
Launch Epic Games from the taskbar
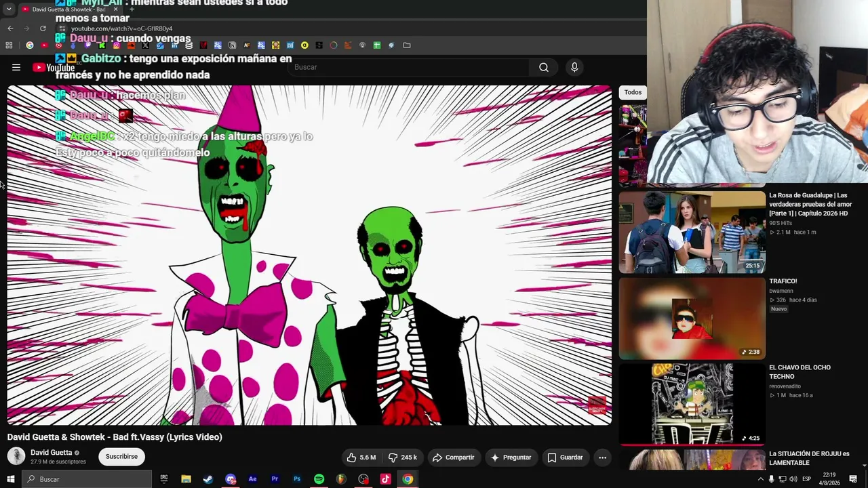(164, 479)
